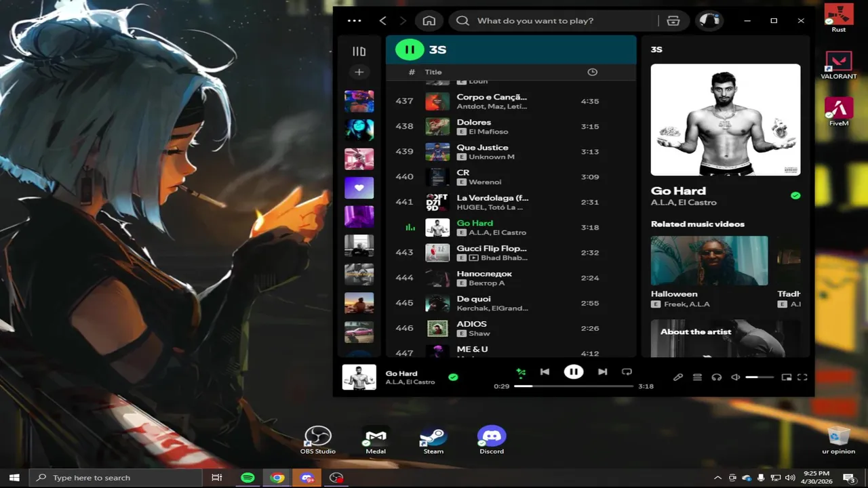
Task: Sort playlist by Title column
Action: click(x=433, y=72)
